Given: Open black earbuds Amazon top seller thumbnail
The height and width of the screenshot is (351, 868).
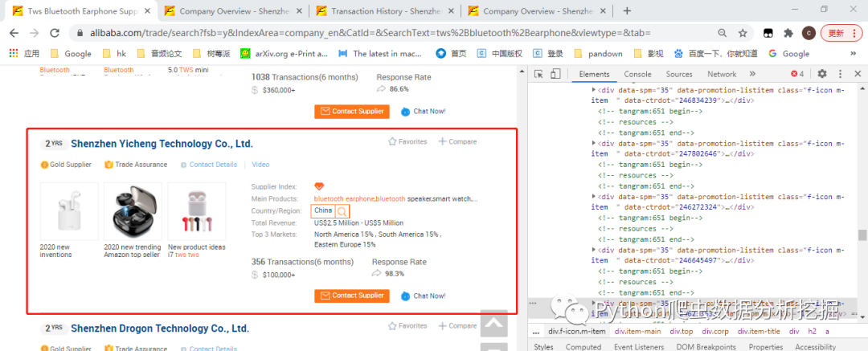Looking at the screenshot, I should click(x=133, y=211).
